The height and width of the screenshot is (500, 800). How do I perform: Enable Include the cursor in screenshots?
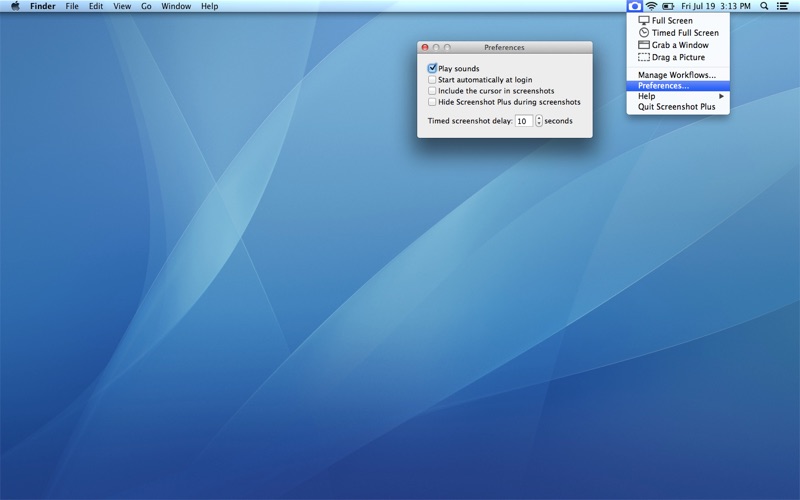[432, 91]
